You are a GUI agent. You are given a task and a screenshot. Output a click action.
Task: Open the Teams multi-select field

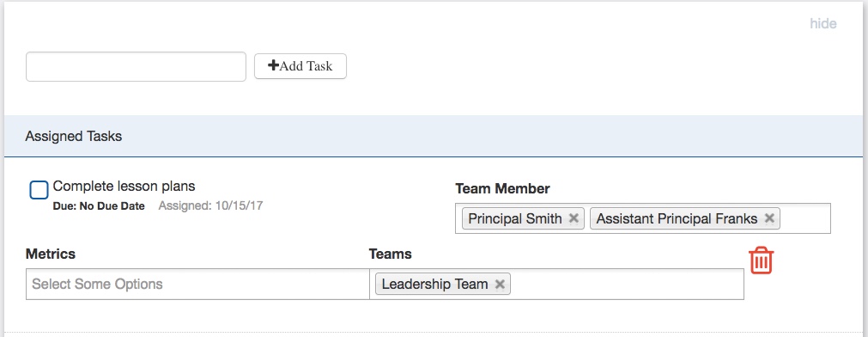point(557,285)
